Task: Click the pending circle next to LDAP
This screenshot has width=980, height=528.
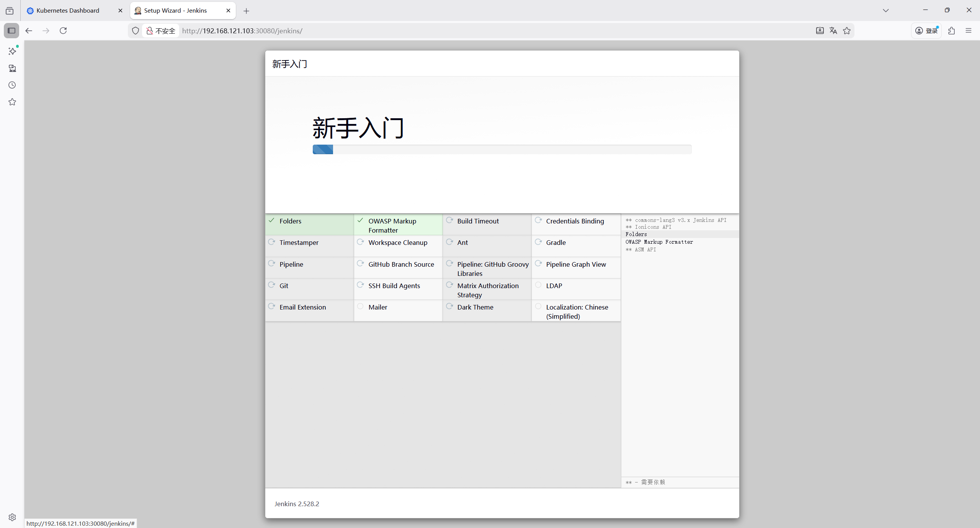Action: [x=538, y=285]
